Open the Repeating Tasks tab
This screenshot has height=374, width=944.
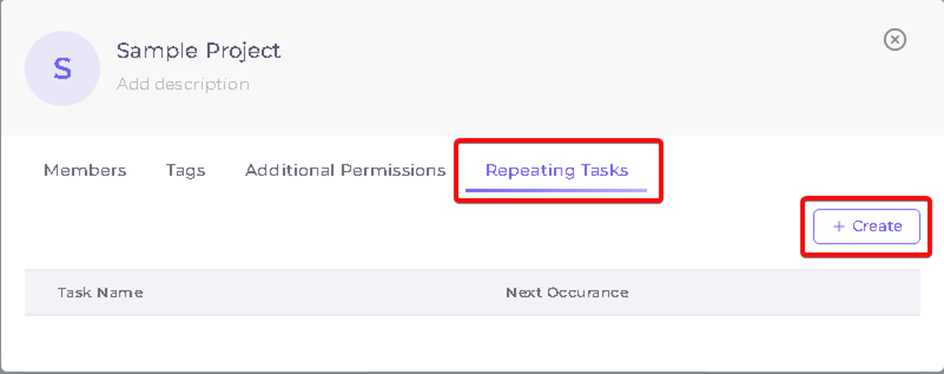coord(557,170)
